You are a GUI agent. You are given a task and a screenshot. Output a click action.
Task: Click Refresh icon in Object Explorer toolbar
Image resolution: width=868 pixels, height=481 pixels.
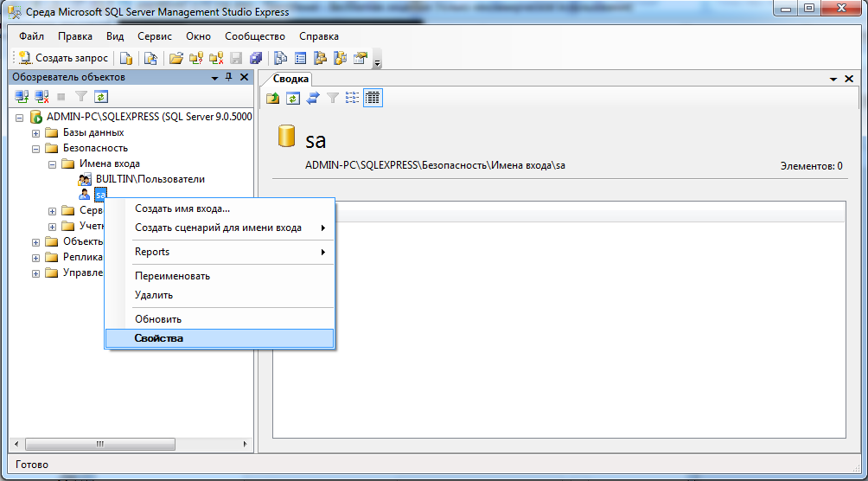(x=100, y=96)
